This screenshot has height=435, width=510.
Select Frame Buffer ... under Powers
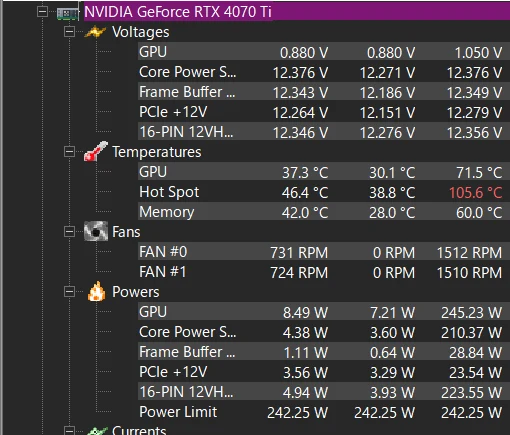(187, 352)
